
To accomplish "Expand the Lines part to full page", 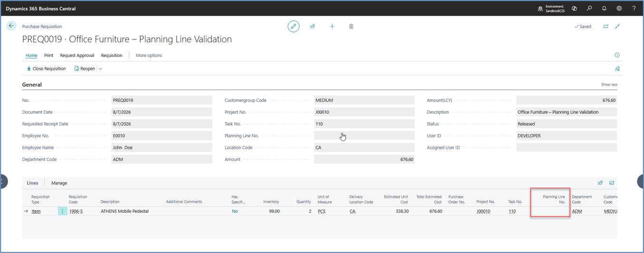I will click(612, 183).
